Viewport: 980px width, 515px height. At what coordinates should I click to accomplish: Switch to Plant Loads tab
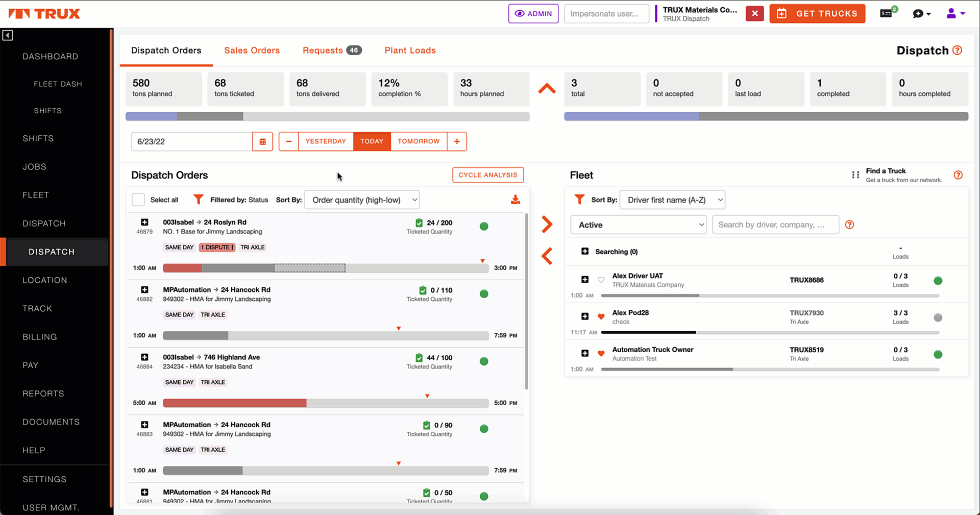click(410, 51)
